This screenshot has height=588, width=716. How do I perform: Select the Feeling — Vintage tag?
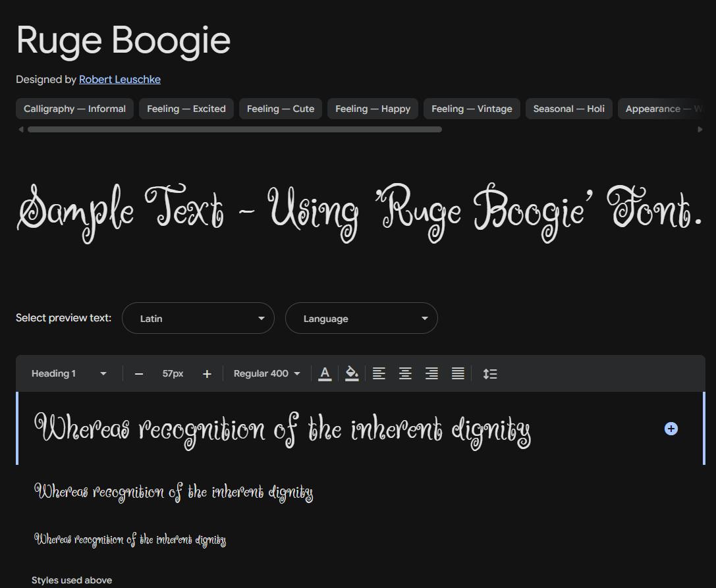tap(472, 109)
